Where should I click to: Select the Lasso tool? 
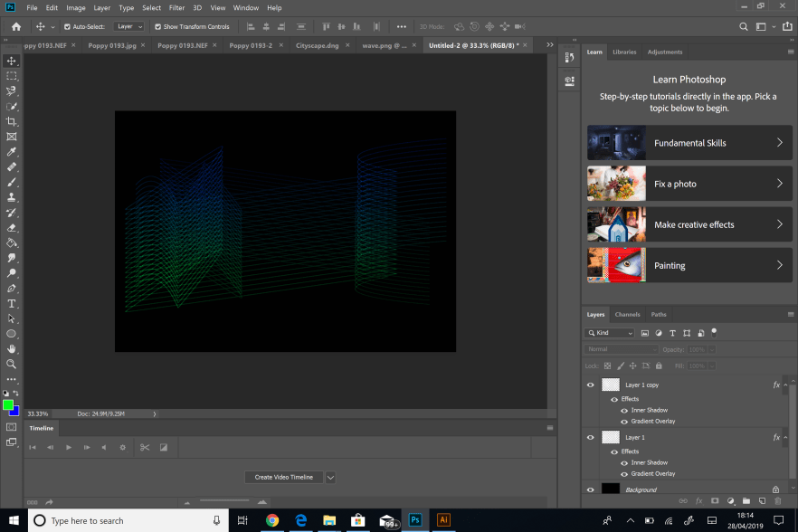point(12,90)
